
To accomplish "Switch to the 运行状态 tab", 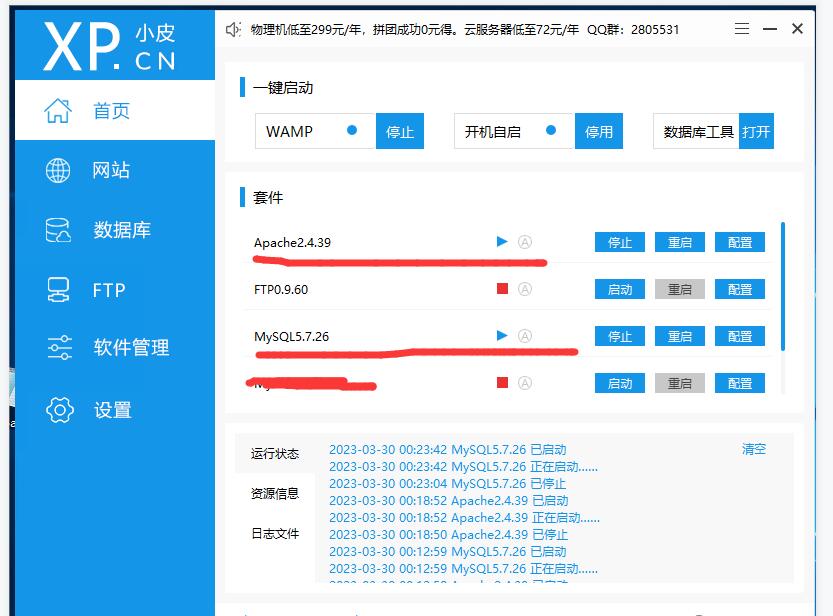I will click(275, 453).
